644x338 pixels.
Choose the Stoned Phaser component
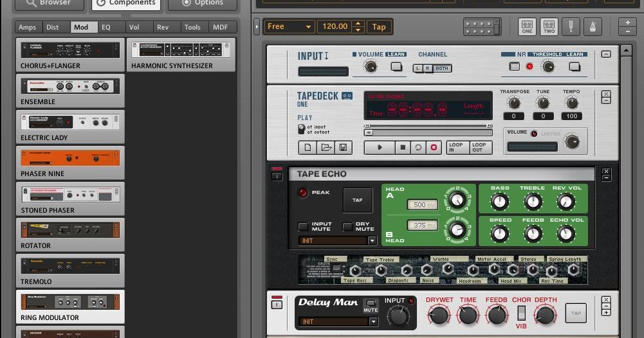70,199
